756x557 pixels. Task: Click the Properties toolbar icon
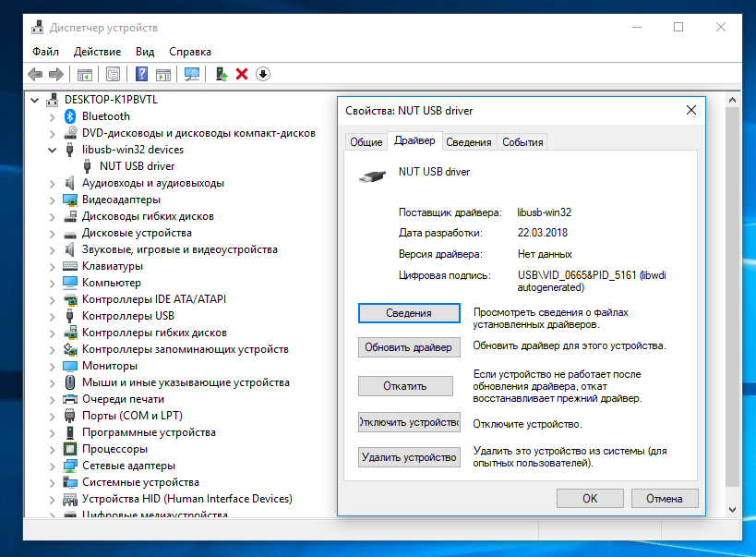point(113,74)
